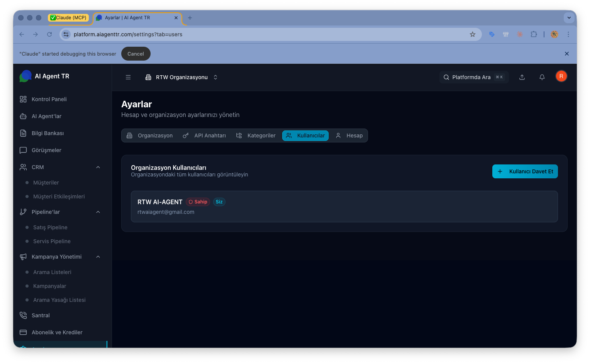590x364 pixels.
Task: Bookmark page with star icon
Action: point(473,34)
